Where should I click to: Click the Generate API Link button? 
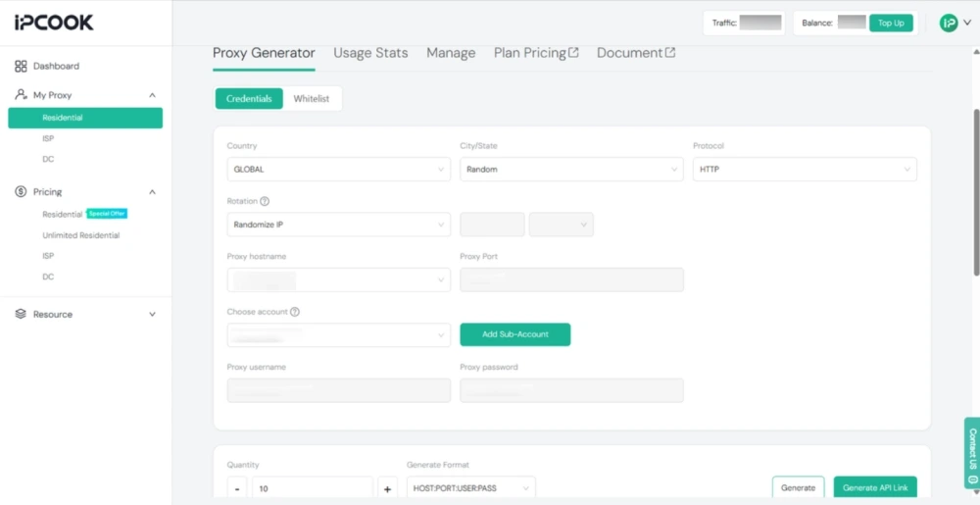click(875, 487)
